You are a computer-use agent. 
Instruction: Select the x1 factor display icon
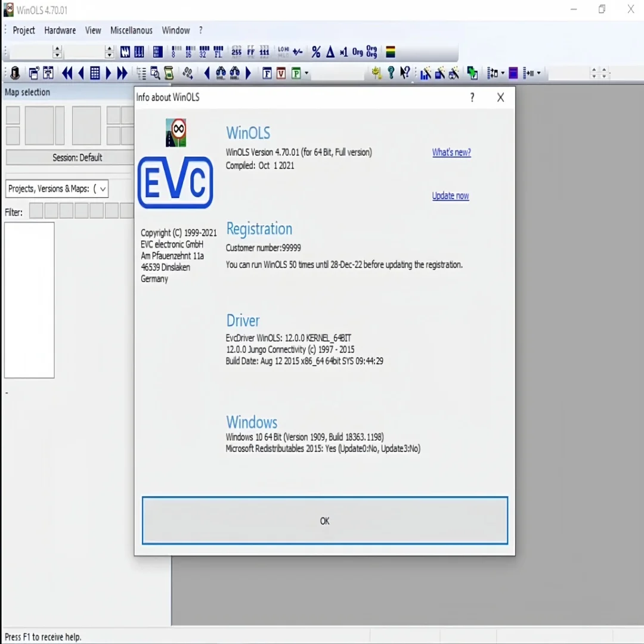[x=343, y=52]
